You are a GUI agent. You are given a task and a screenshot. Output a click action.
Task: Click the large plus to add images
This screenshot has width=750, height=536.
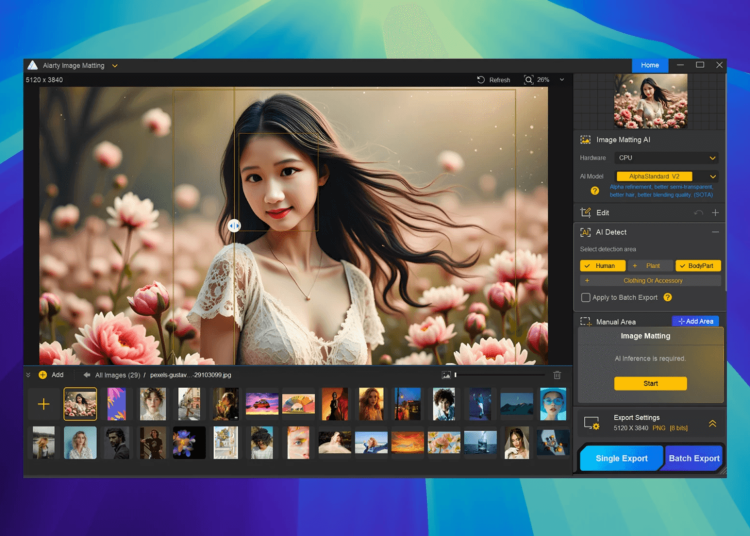[x=43, y=404]
